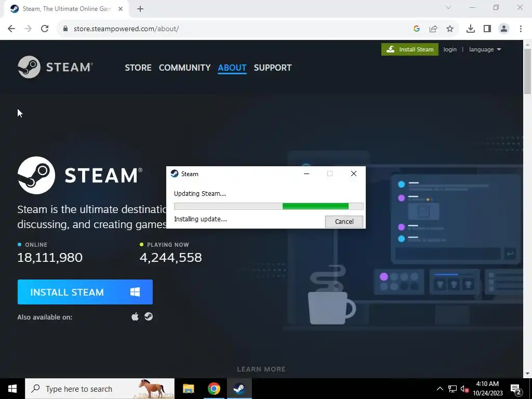Click the SteamOS download icon

[x=149, y=316]
